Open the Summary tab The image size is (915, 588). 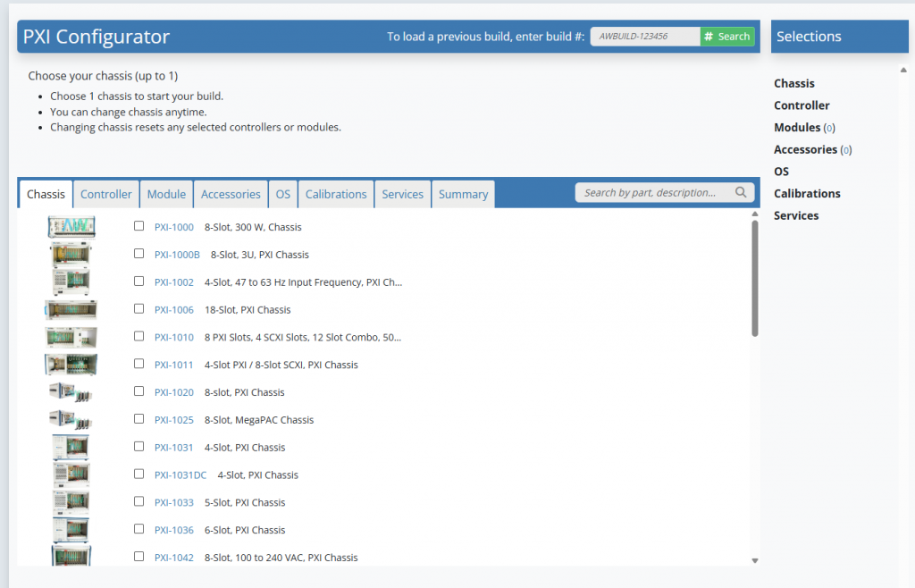click(x=464, y=194)
